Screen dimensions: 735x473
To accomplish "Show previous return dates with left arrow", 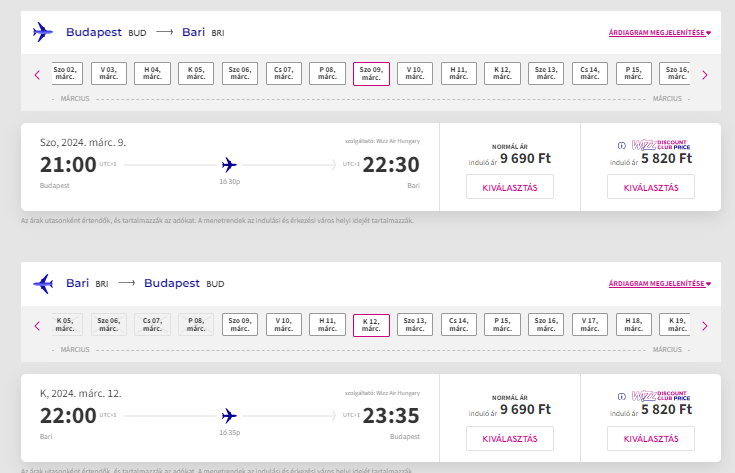I will [37, 326].
